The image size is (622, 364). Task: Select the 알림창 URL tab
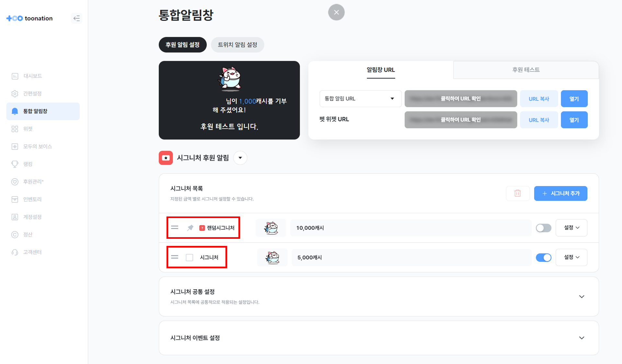pyautogui.click(x=381, y=70)
